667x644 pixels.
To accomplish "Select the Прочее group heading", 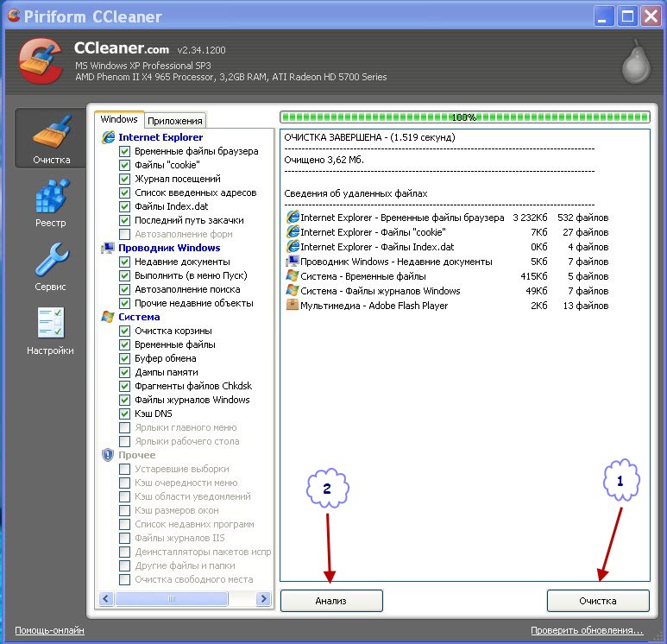I will point(136,455).
